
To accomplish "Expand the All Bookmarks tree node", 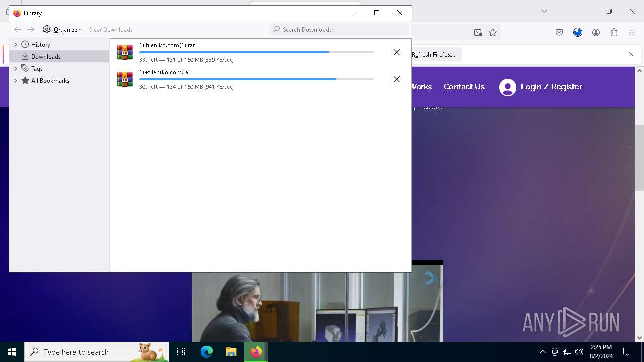I will [x=15, y=81].
